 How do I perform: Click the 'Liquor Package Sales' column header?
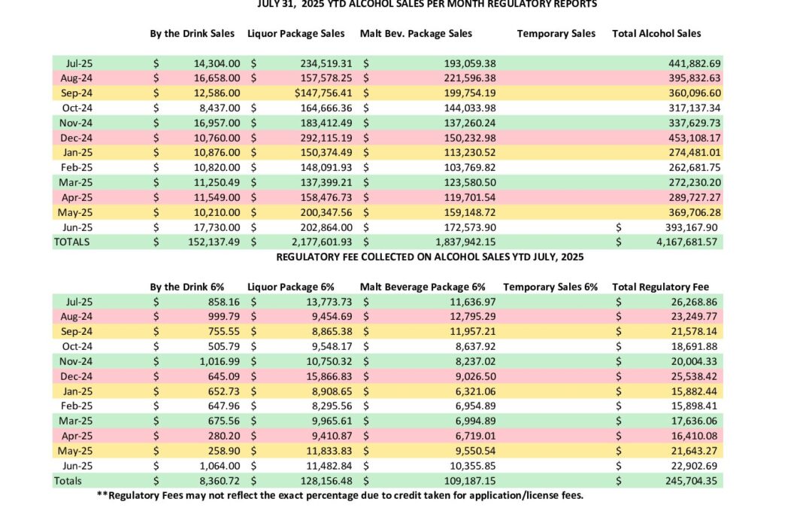click(296, 33)
